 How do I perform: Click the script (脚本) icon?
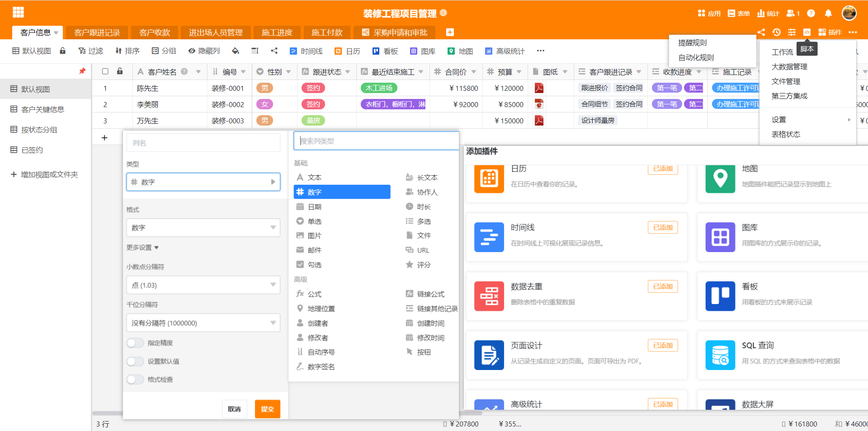[807, 32]
